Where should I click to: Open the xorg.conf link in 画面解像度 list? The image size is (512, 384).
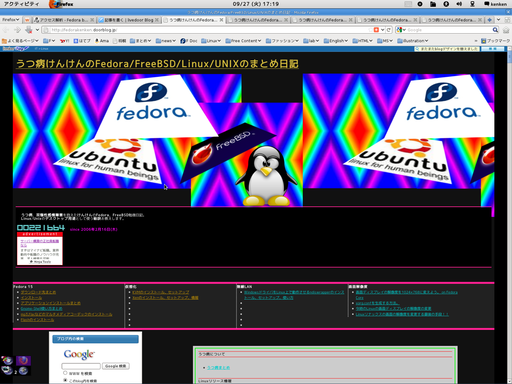click(377, 303)
